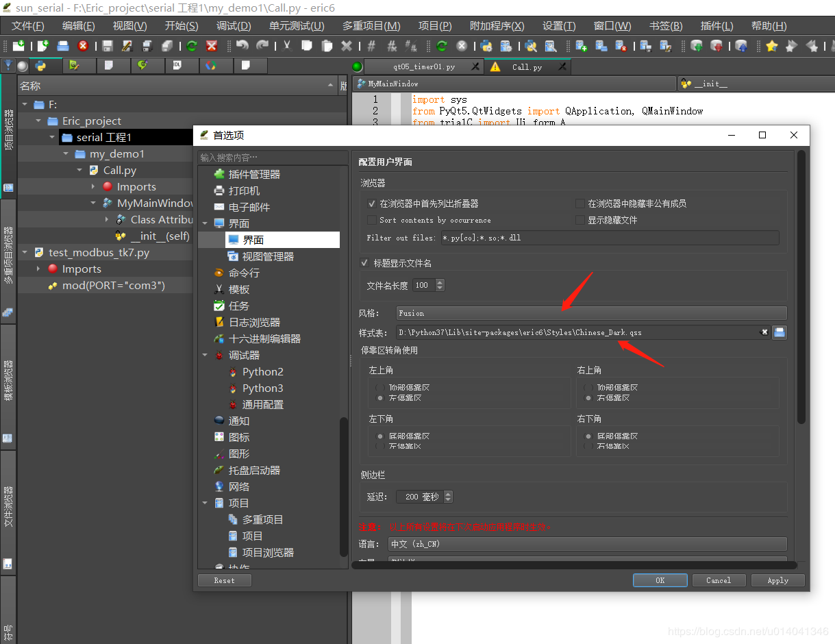This screenshot has height=644, width=835.
Task: Click the stop script gray X icon
Action: pos(462,46)
